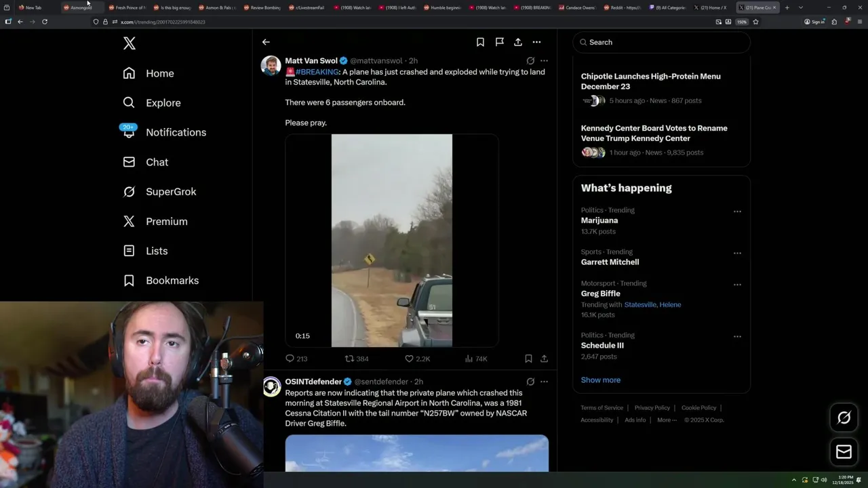Open Notifications with the 20+ badge
This screenshot has height=488, width=868.
point(163,131)
